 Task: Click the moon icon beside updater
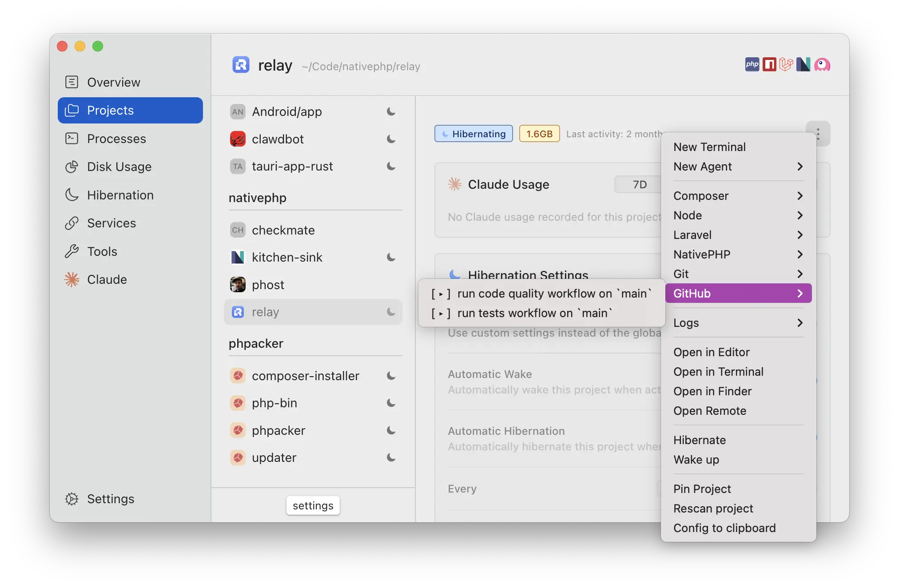click(x=391, y=457)
